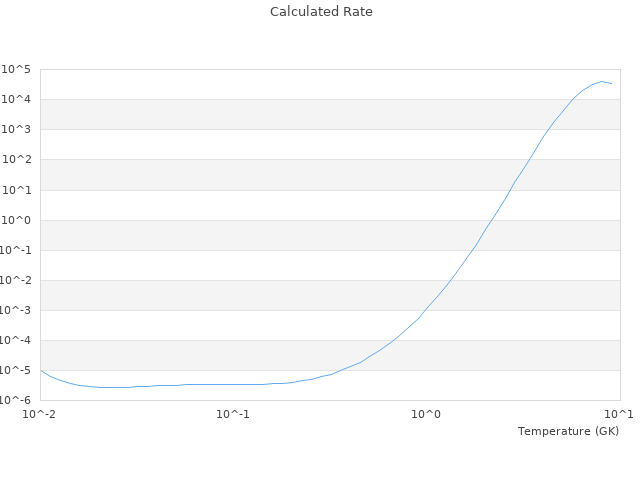640x480 pixels.
Task: Click the 10^-2 x-axis tick label
Action: [x=40, y=414]
